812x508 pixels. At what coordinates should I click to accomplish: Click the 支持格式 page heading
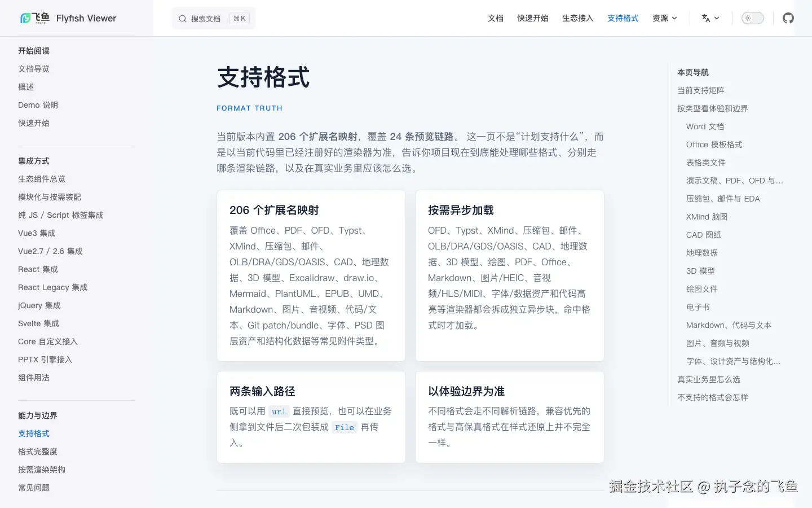(x=263, y=77)
